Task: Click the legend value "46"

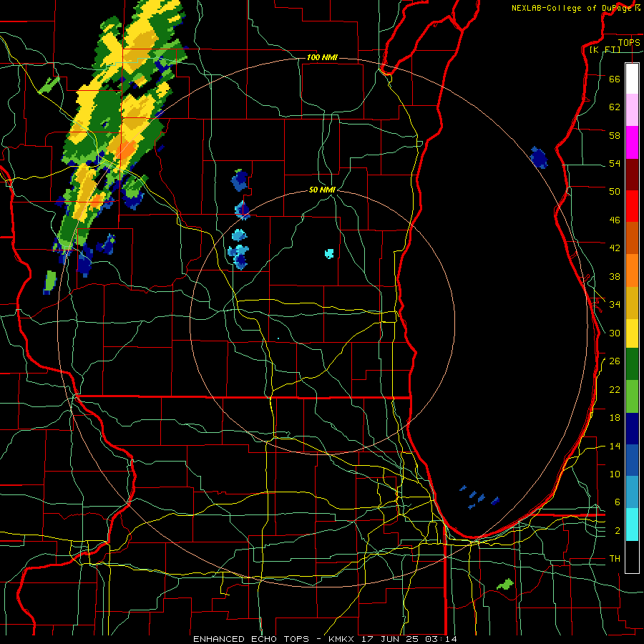Action: pyautogui.click(x=615, y=220)
